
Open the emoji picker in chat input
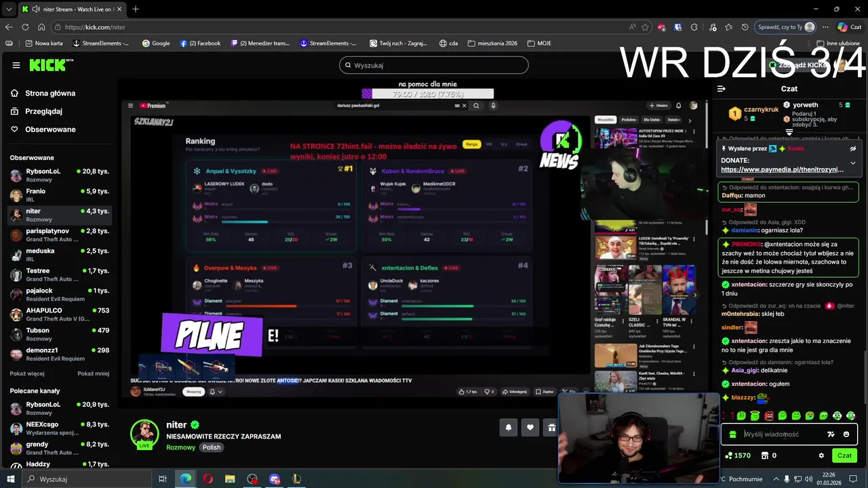click(x=846, y=434)
